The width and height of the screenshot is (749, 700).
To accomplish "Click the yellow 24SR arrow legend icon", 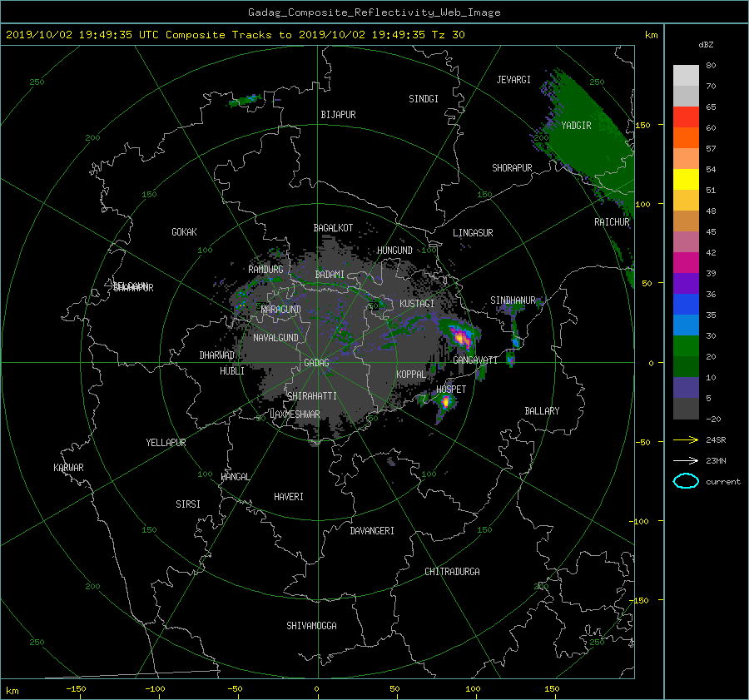I will click(x=686, y=439).
